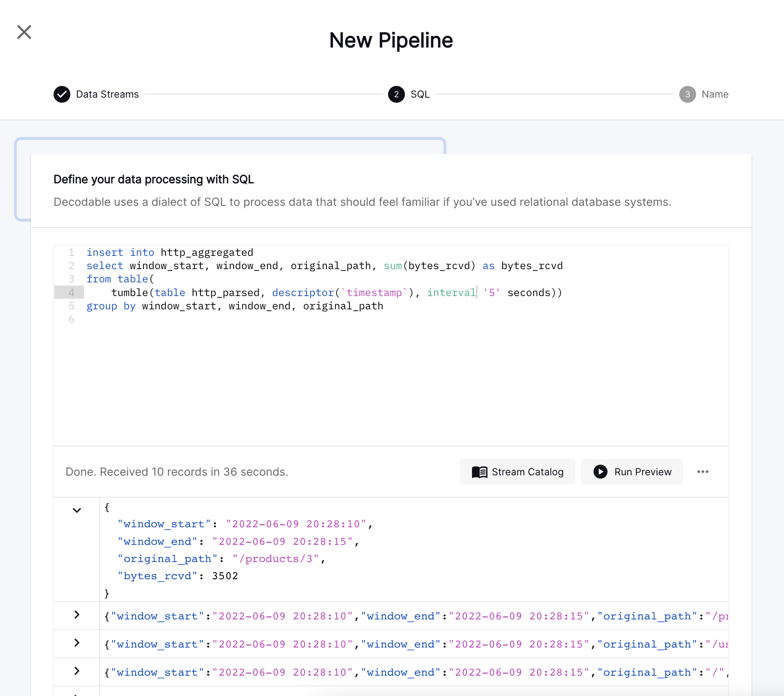Enable the SQL step number 2 indicator
The width and height of the screenshot is (784, 696).
click(397, 94)
